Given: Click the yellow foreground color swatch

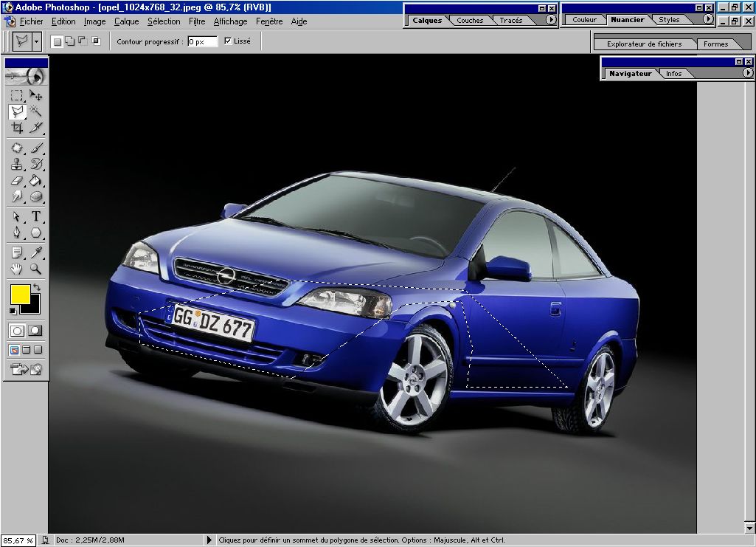Looking at the screenshot, I should (20, 294).
